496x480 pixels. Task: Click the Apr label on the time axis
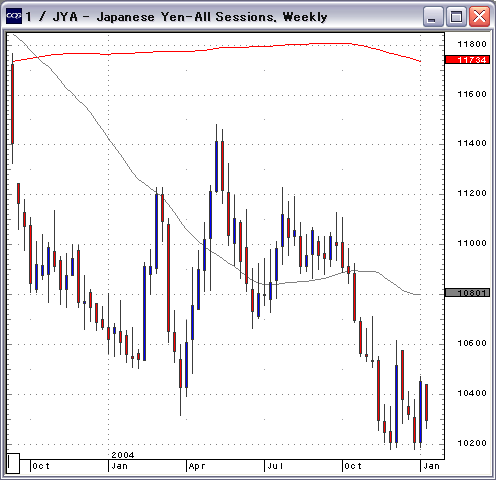[197, 466]
